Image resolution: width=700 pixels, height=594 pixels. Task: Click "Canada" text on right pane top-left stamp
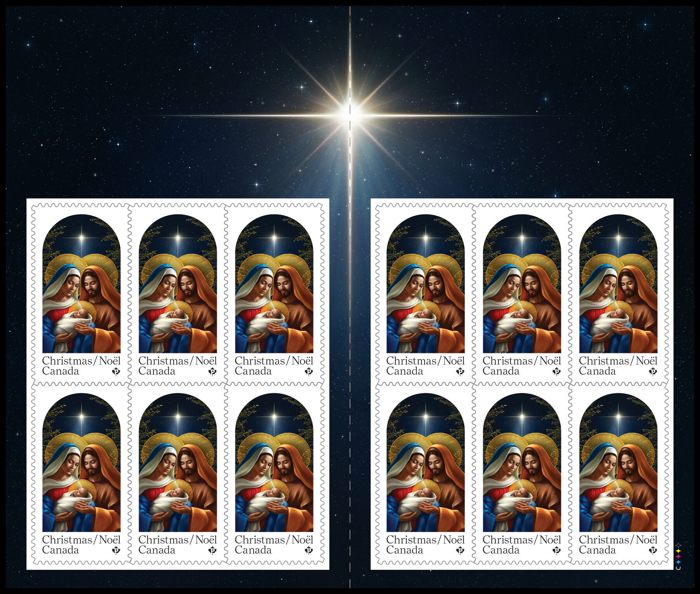405,371
